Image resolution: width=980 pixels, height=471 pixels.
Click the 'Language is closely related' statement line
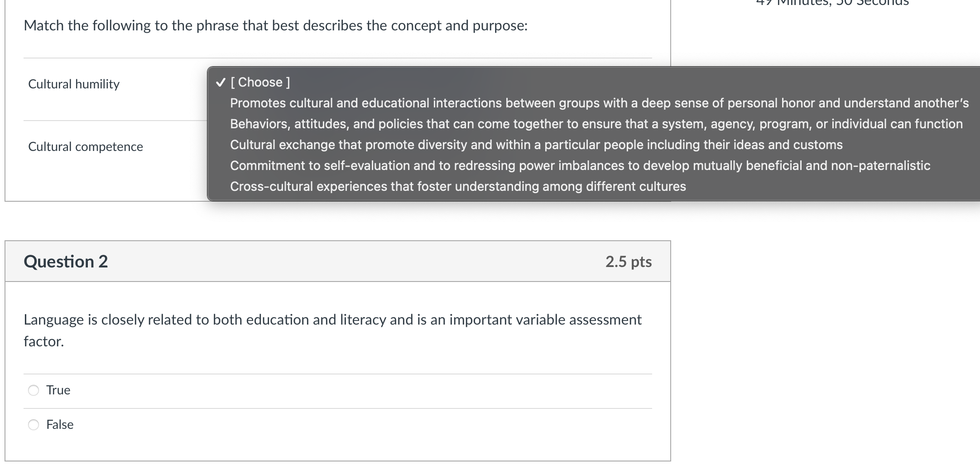[x=332, y=320]
